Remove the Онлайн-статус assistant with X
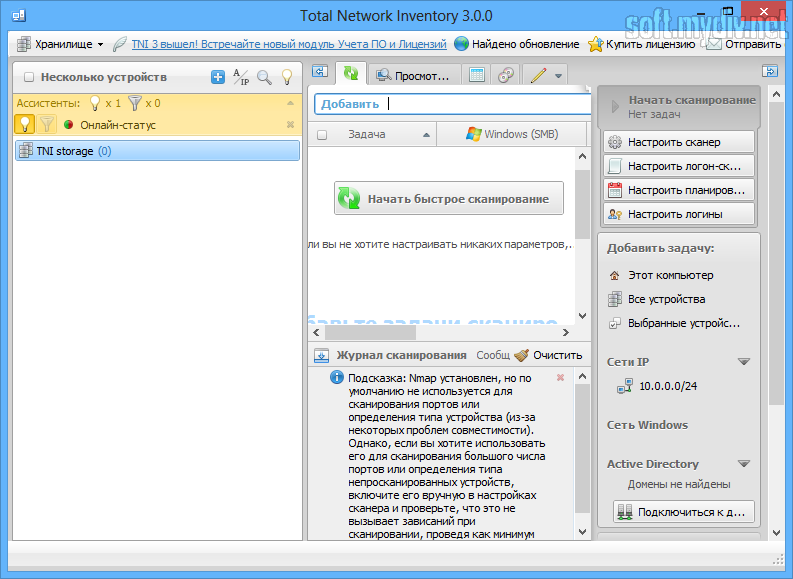The image size is (793, 579). 290,124
